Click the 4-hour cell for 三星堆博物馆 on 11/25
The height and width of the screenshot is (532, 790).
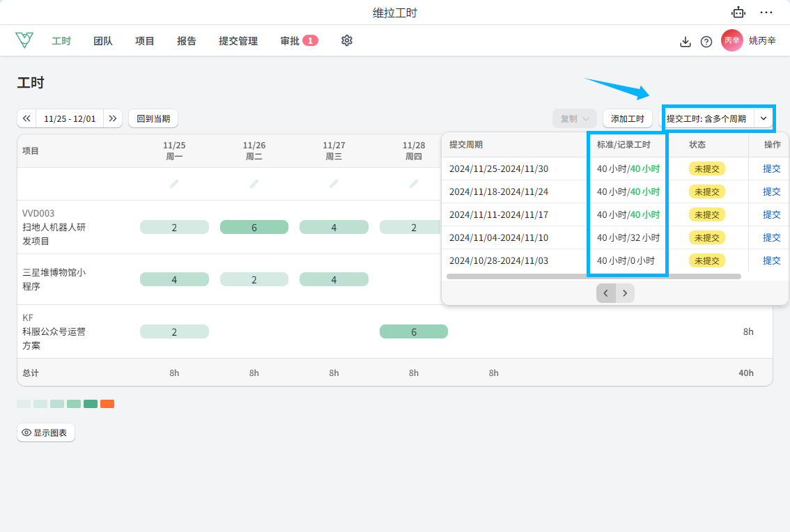174,279
